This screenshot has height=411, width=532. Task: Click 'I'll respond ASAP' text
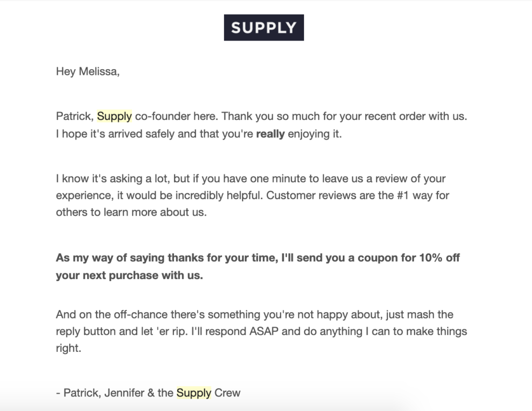235,332
